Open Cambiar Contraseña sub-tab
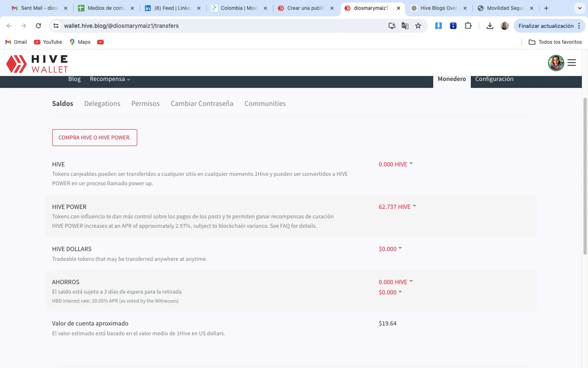588x368 pixels. coord(202,103)
